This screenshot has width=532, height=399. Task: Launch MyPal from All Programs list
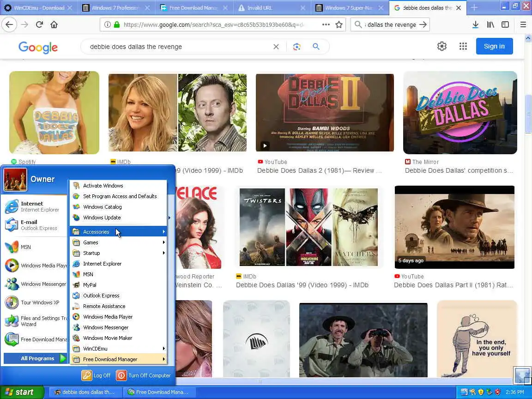point(119,285)
